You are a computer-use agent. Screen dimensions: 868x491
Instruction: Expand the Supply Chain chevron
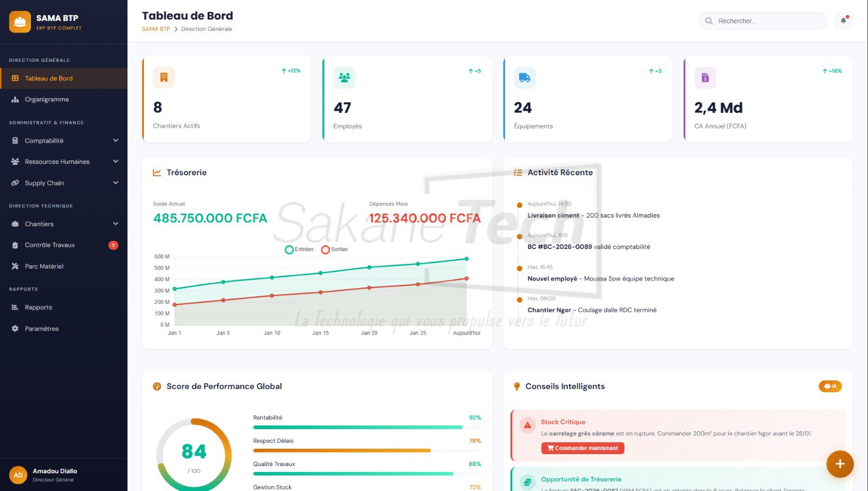point(116,183)
